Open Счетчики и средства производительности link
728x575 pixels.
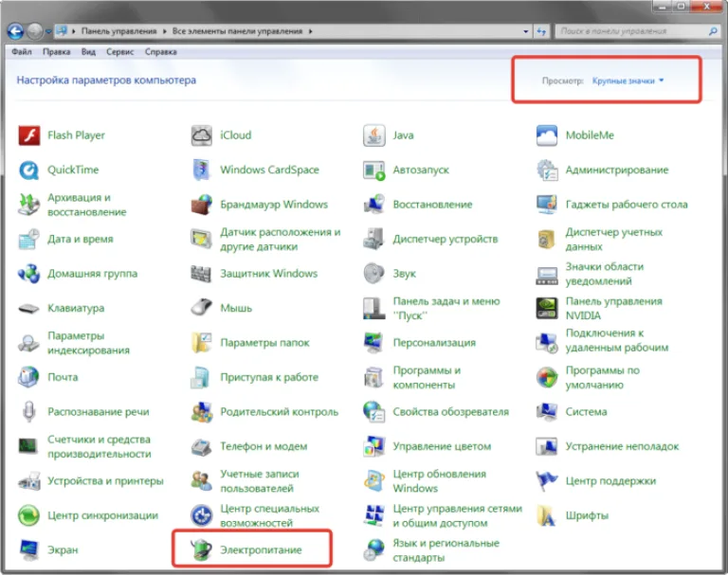point(100,446)
